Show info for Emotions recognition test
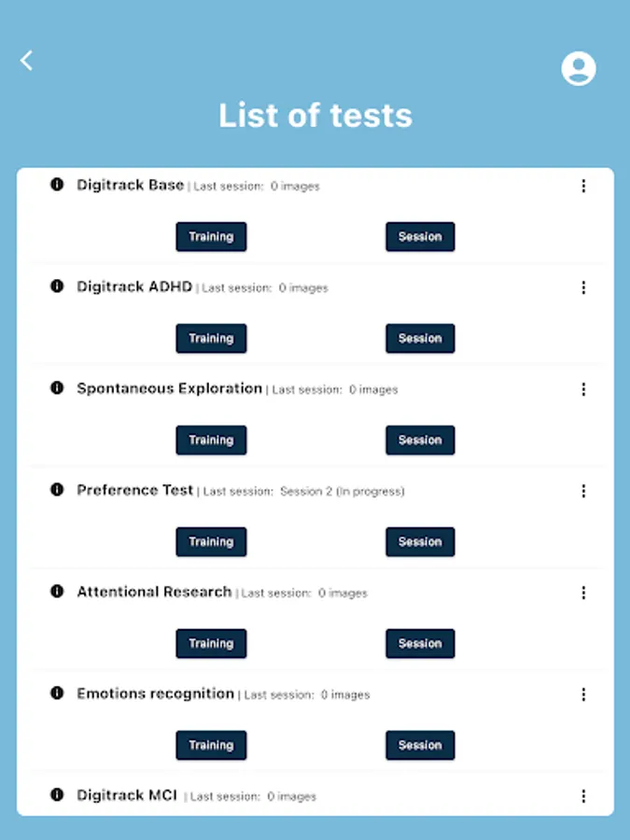Screen dimensions: 630x840 (57, 693)
